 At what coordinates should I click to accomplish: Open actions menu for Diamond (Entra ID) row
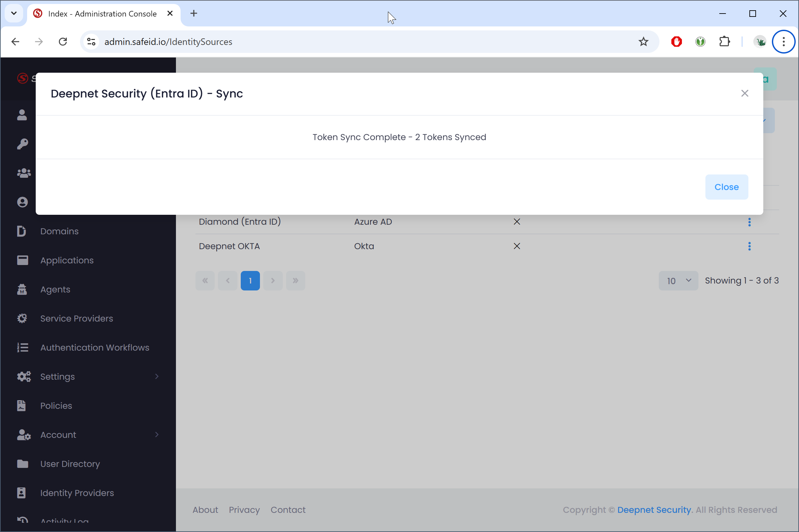click(749, 222)
